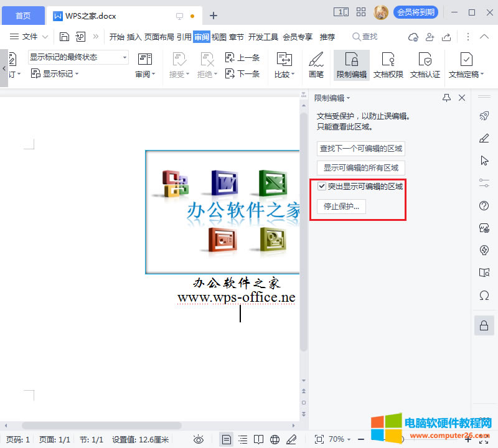Click 查找下一个可编辑的区域 button
This screenshot has height=448, width=498.
tap(361, 149)
